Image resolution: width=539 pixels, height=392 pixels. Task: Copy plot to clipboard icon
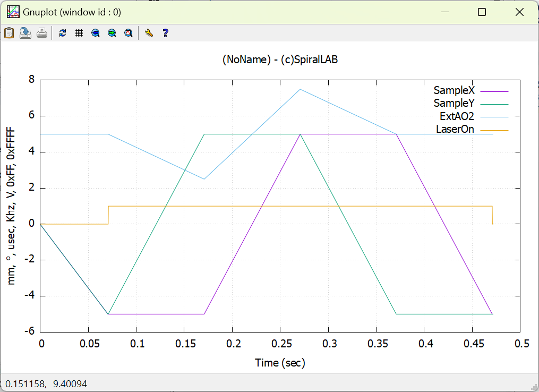pos(9,33)
